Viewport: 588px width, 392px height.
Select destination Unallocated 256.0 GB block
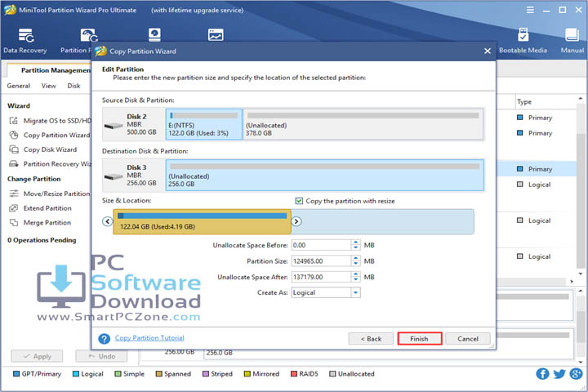click(325, 176)
